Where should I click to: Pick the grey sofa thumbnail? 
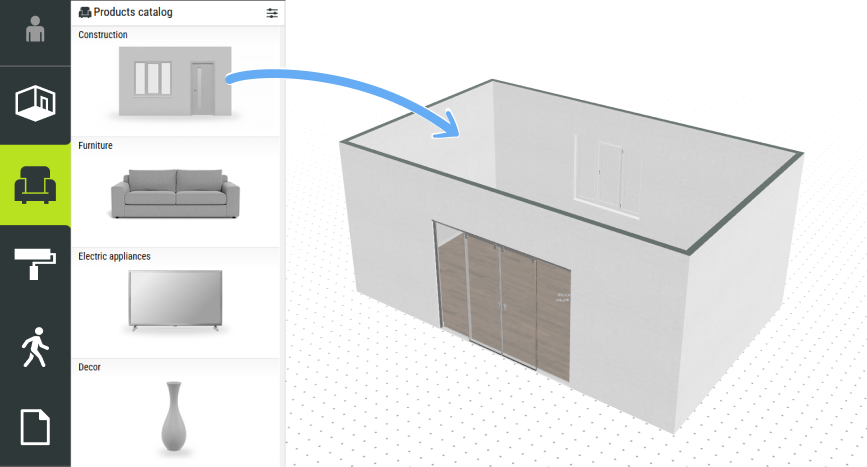point(175,193)
